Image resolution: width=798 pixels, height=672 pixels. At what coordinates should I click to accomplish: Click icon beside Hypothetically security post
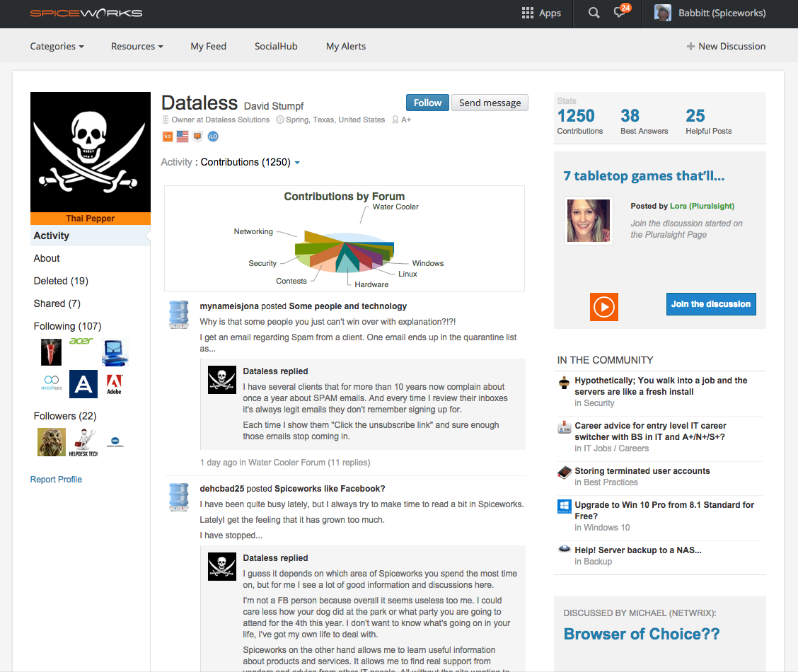click(x=564, y=383)
